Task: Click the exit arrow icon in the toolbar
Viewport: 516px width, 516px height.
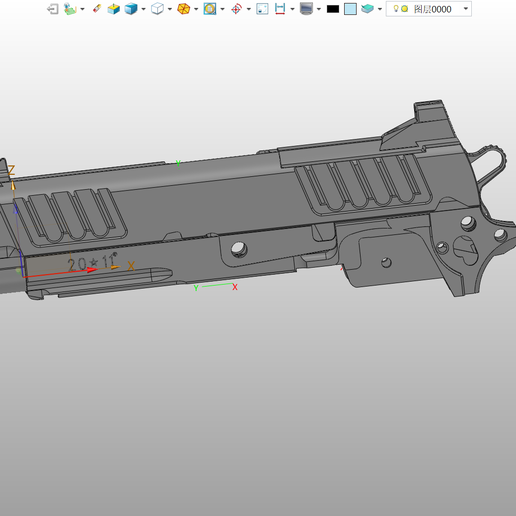Action: (x=53, y=9)
